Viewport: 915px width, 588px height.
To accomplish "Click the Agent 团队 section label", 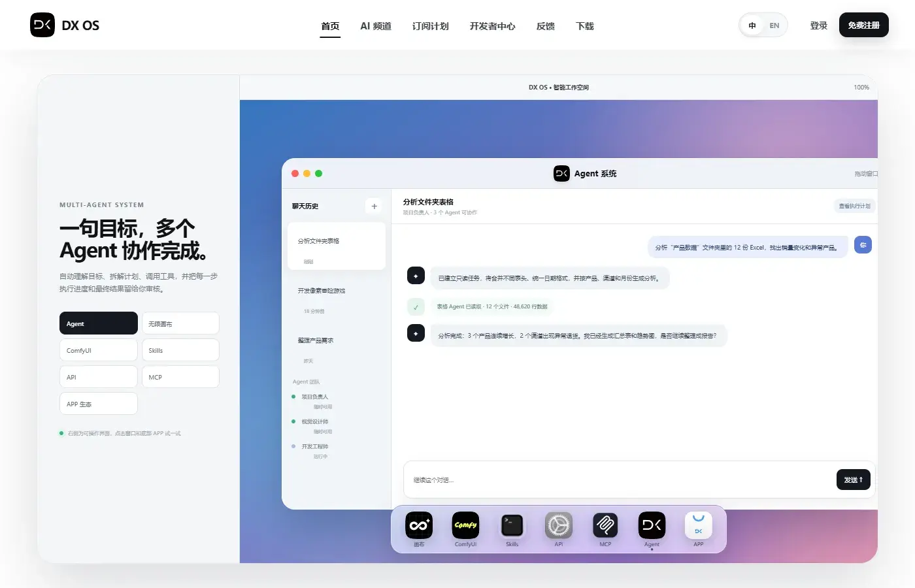I will [x=306, y=382].
